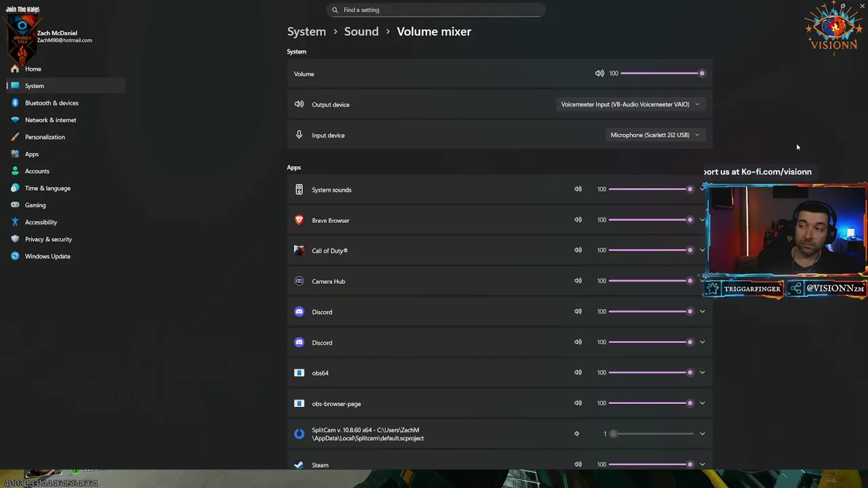This screenshot has width=868, height=488.
Task: Open the Output device dropdown
Action: click(x=630, y=104)
